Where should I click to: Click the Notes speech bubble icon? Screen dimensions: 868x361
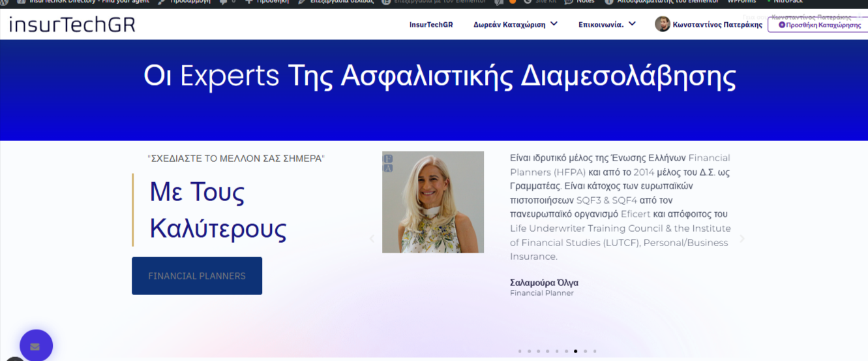tap(569, 2)
